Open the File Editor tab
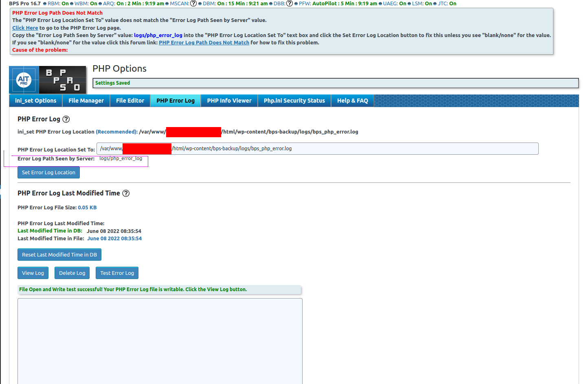The image size is (588, 384). (x=130, y=101)
